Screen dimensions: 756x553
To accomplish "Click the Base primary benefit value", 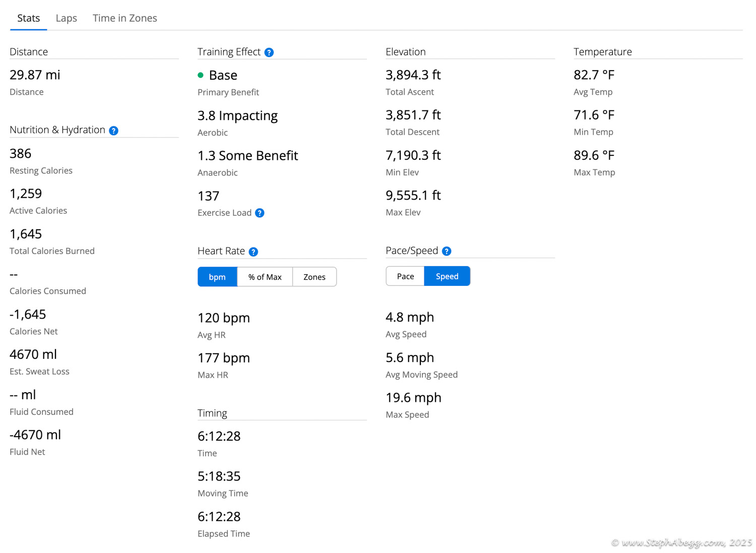I will [x=223, y=75].
